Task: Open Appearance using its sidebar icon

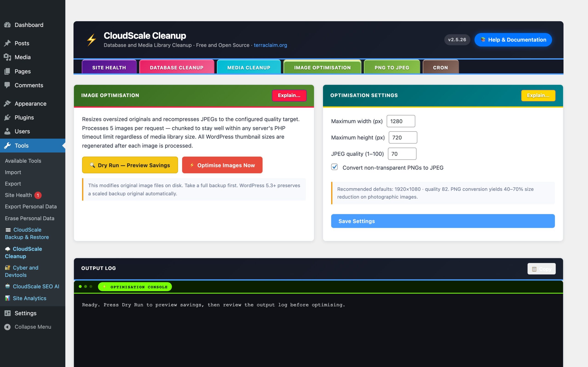Action: pyautogui.click(x=8, y=103)
